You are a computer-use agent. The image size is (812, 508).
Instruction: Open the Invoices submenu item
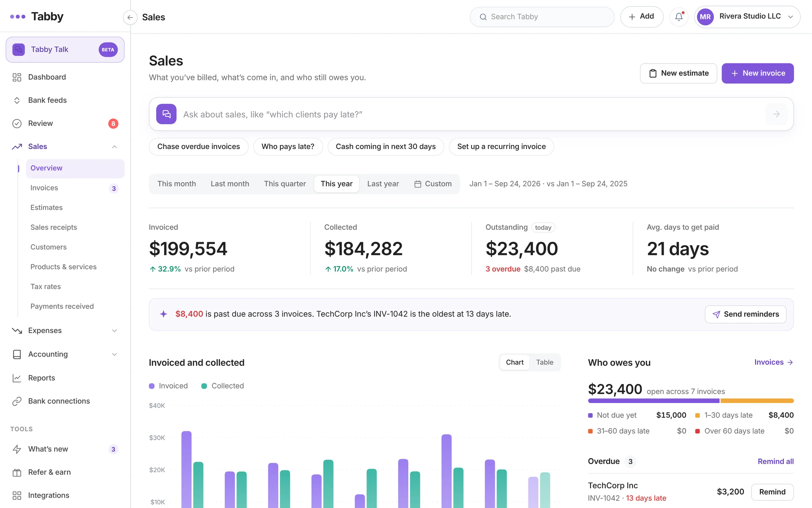point(75,188)
